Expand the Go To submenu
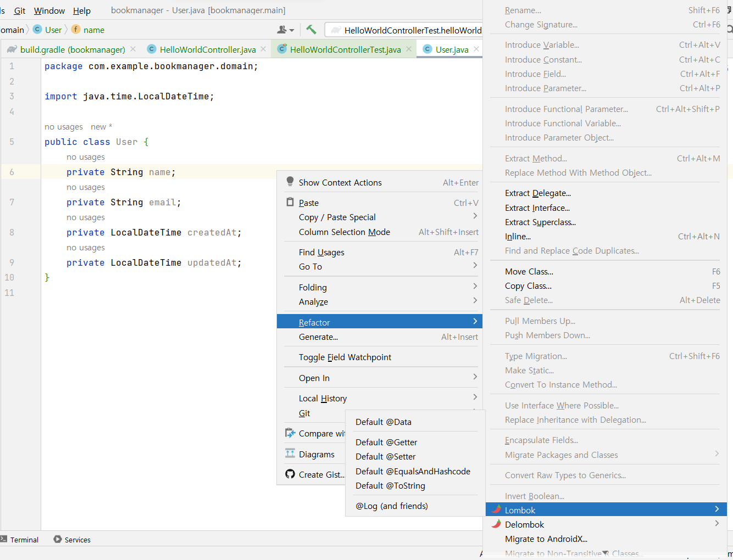Image resolution: width=733 pixels, height=560 pixels. [380, 266]
